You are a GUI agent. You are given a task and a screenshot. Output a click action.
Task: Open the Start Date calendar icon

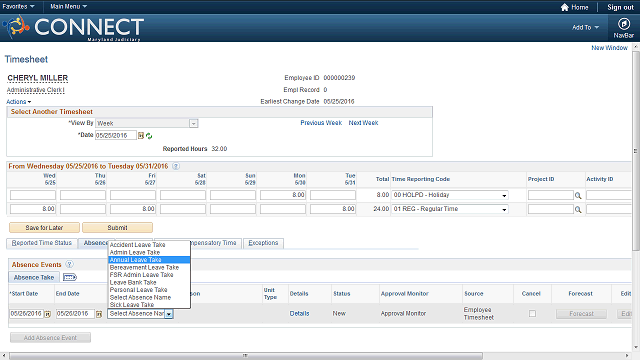click(x=48, y=314)
